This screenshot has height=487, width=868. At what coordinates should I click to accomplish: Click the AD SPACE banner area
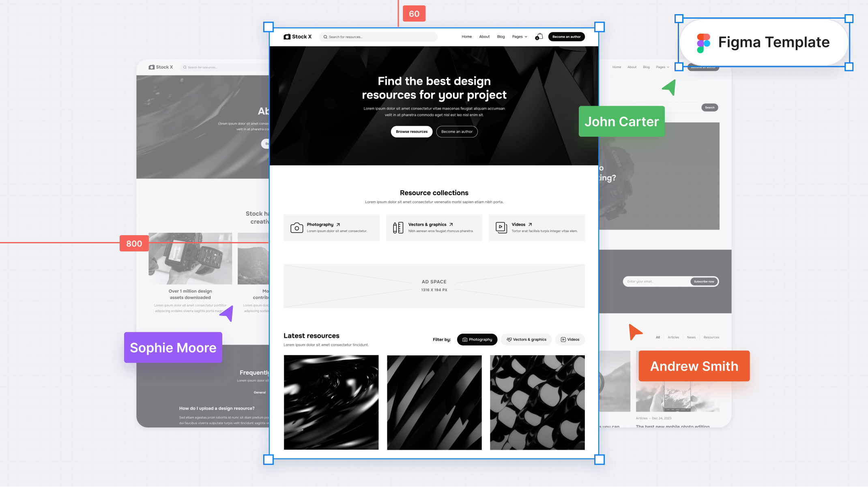pos(434,286)
